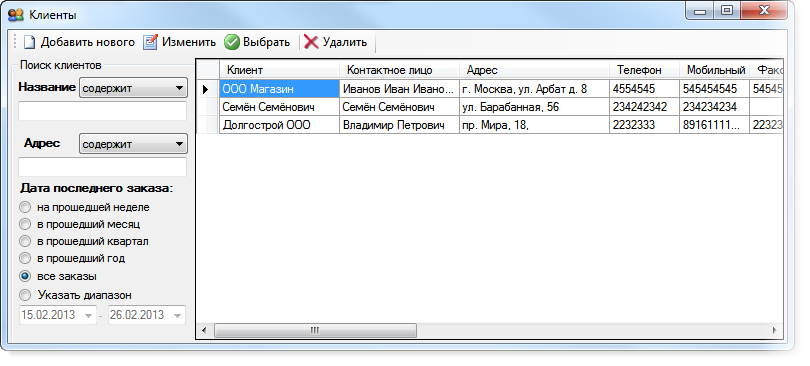Image resolution: width=810 pixels, height=366 pixels.
Task: Click the scrollbar right arrow
Action: click(x=774, y=330)
